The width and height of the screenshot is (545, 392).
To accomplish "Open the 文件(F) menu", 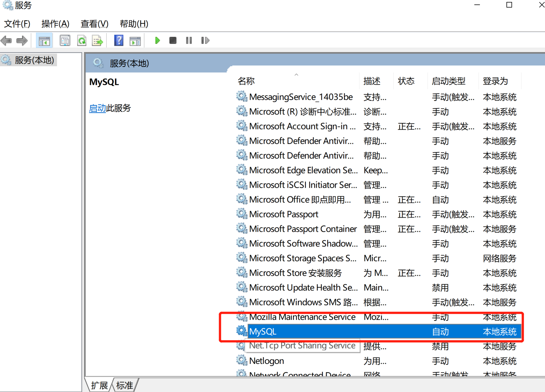I will click(x=17, y=24).
